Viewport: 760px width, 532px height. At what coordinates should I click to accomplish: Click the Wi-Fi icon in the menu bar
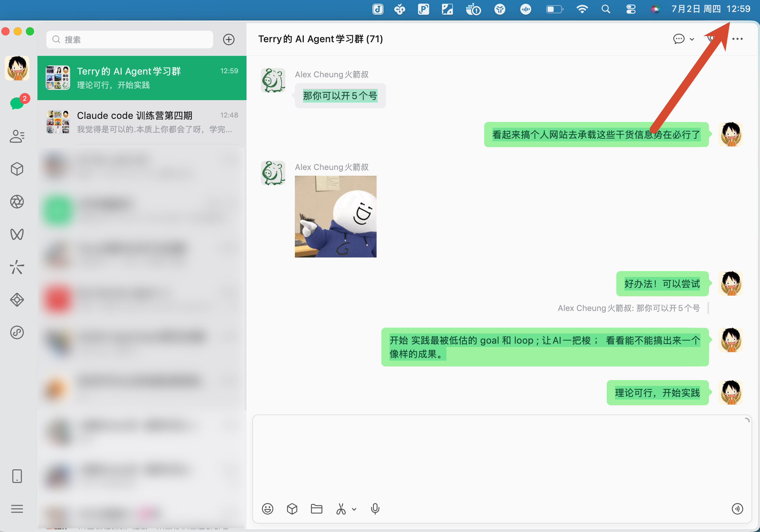(x=582, y=9)
